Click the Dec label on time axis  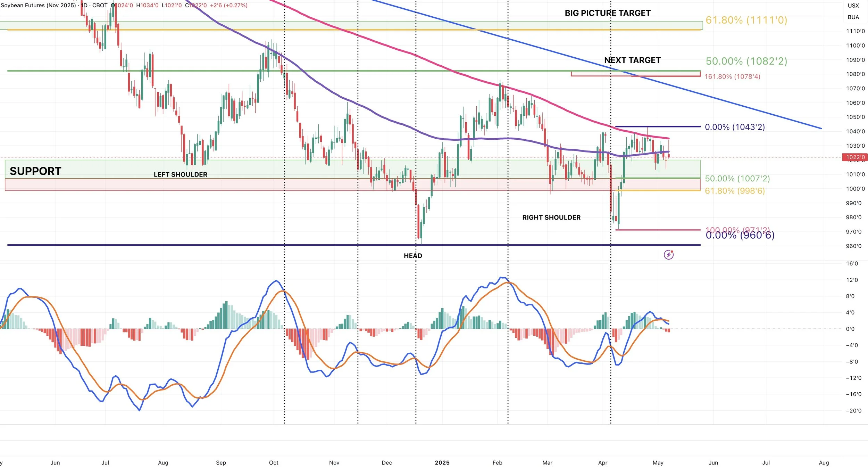(x=387, y=462)
